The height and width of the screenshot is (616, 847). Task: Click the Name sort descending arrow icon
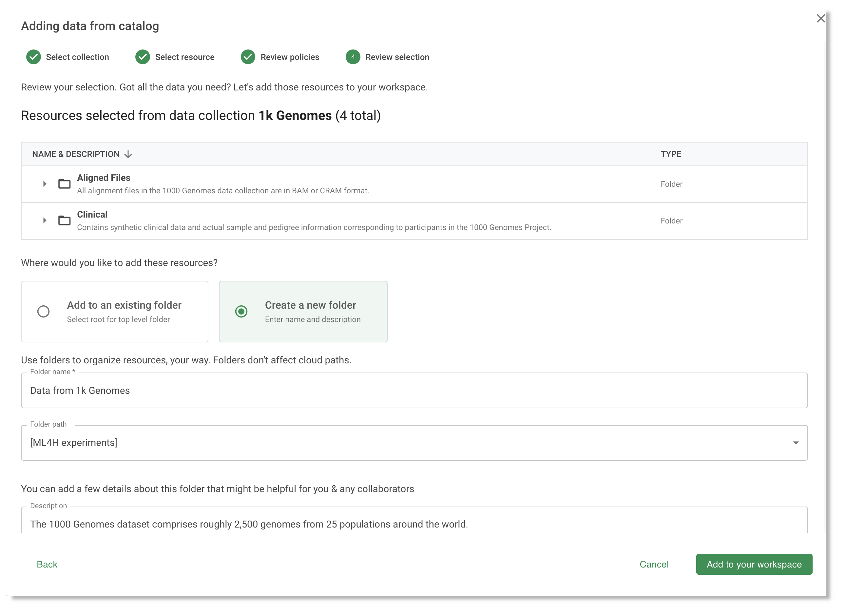pyautogui.click(x=129, y=154)
